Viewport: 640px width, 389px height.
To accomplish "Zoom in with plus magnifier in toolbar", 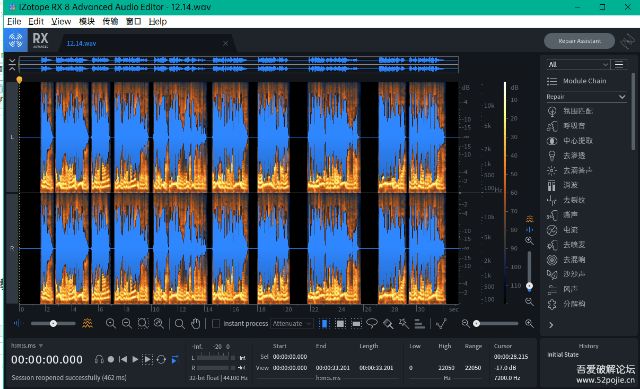I will click(110, 324).
